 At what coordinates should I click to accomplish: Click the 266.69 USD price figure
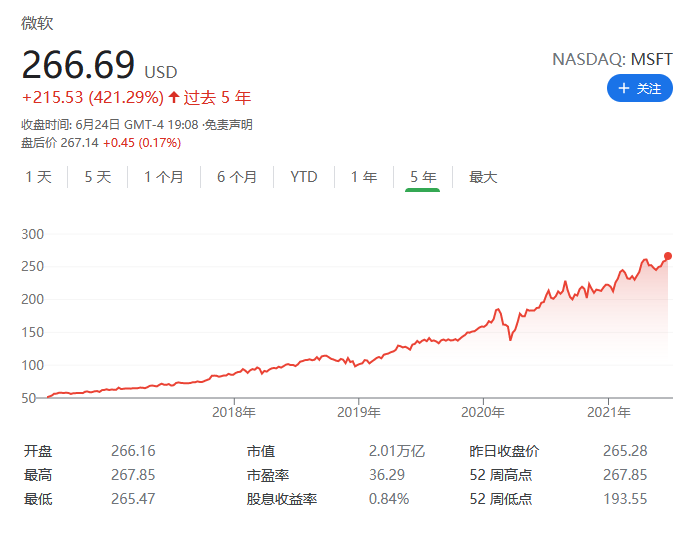click(78, 65)
